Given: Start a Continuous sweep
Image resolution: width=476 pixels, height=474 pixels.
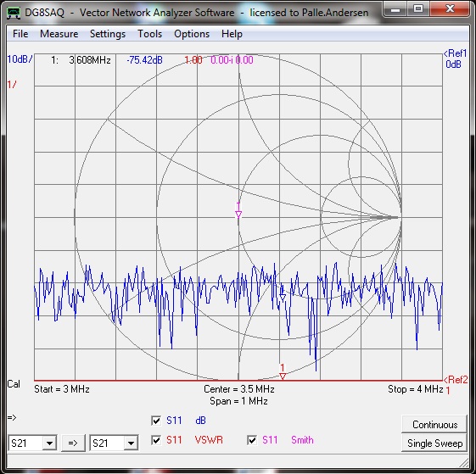Looking at the screenshot, I should (434, 424).
